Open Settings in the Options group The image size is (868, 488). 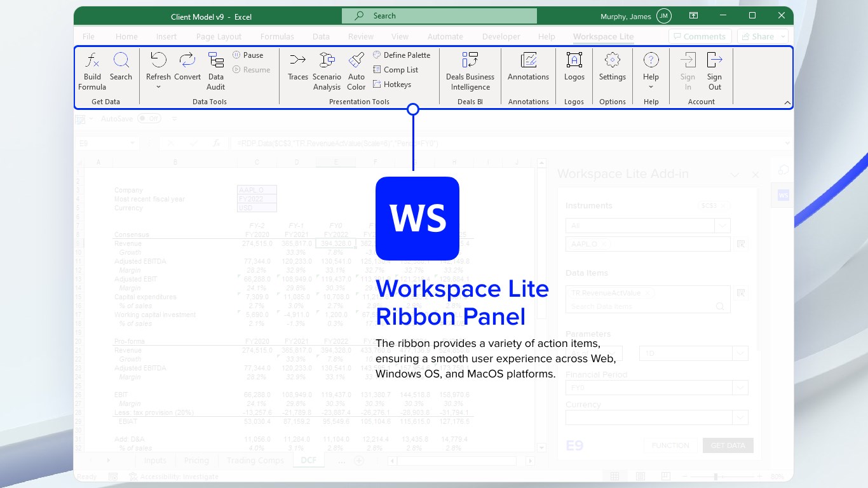(x=613, y=67)
